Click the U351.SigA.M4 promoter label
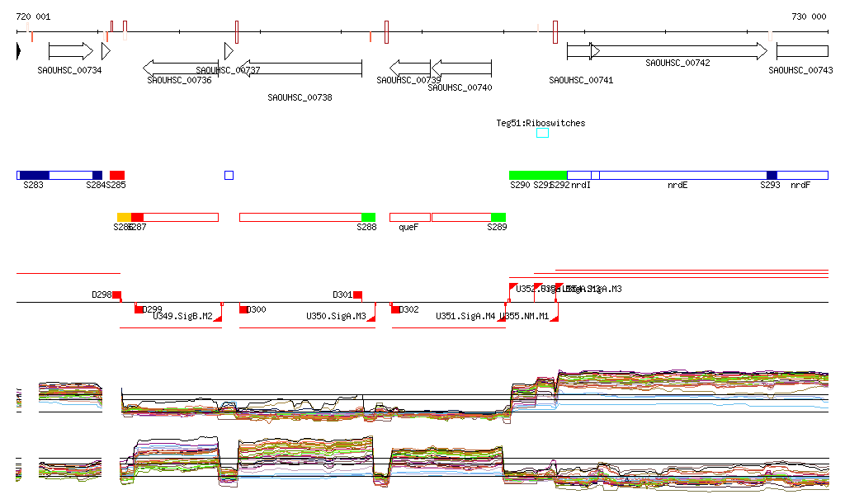 [465, 316]
